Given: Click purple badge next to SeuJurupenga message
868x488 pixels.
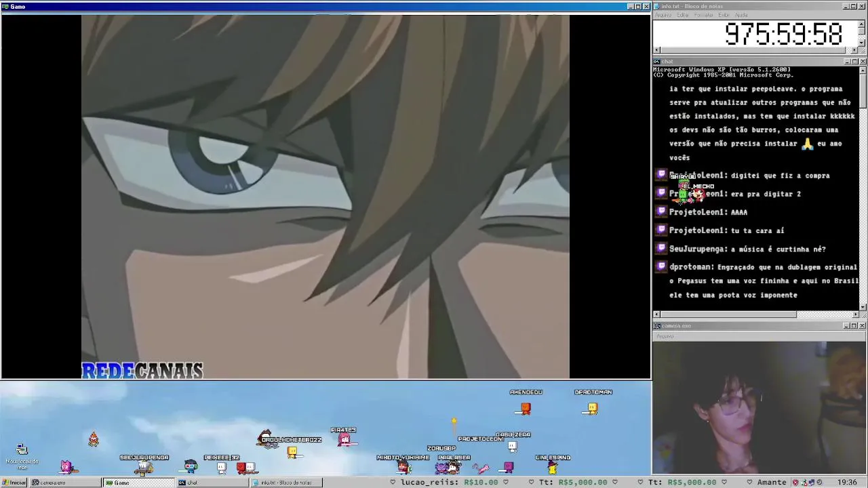Looking at the screenshot, I should click(x=662, y=248).
